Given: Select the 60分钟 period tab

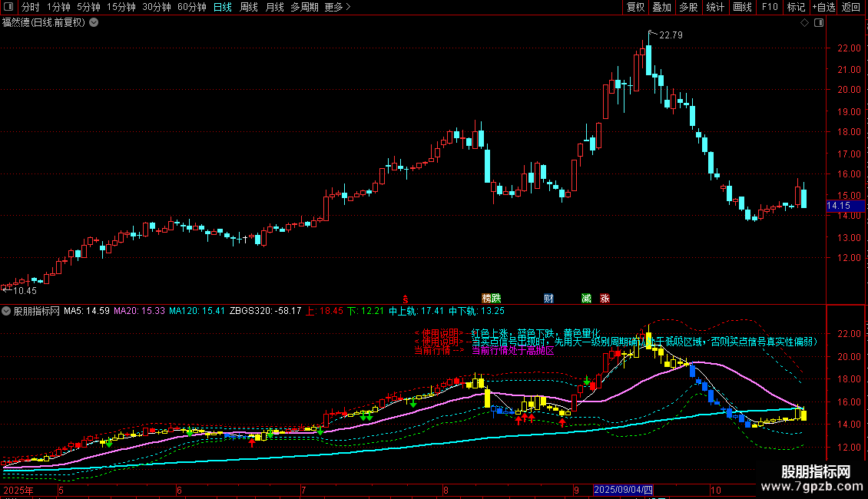Looking at the screenshot, I should pos(192,7).
